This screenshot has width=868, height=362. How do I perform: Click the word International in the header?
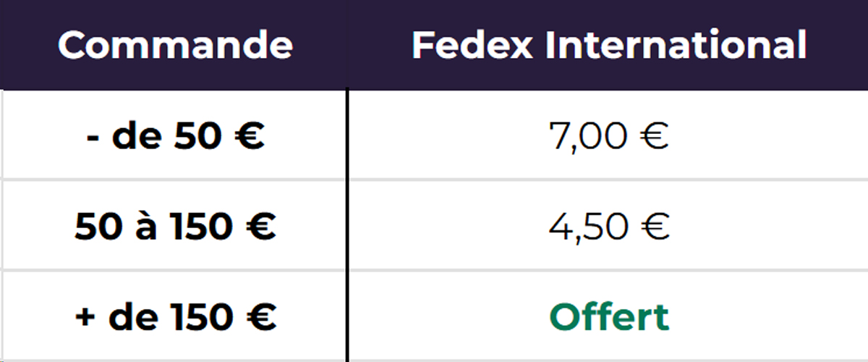676,46
